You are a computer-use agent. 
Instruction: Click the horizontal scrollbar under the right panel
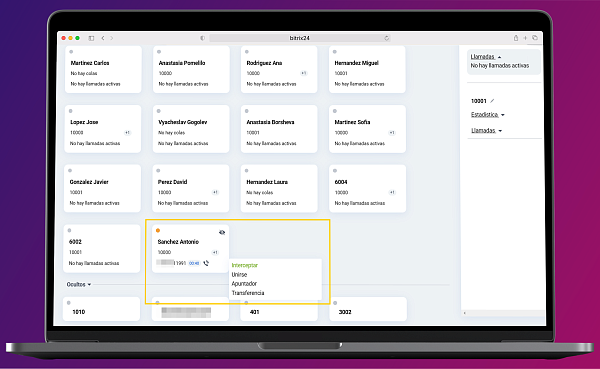click(503, 313)
